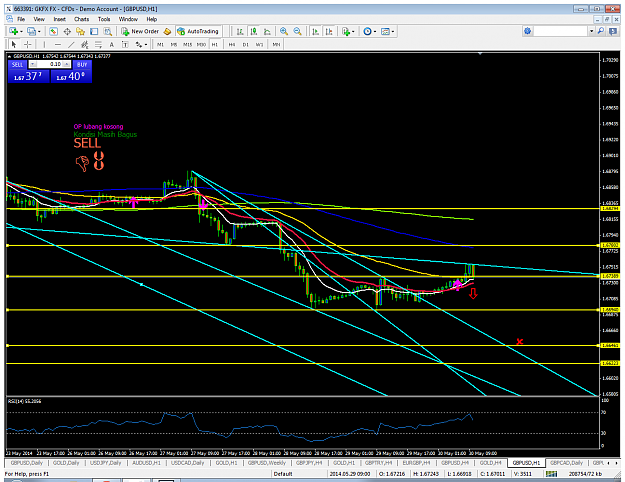Open the chat notification icon
Screen dimensions: 625x482
pyautogui.click(x=613, y=31)
